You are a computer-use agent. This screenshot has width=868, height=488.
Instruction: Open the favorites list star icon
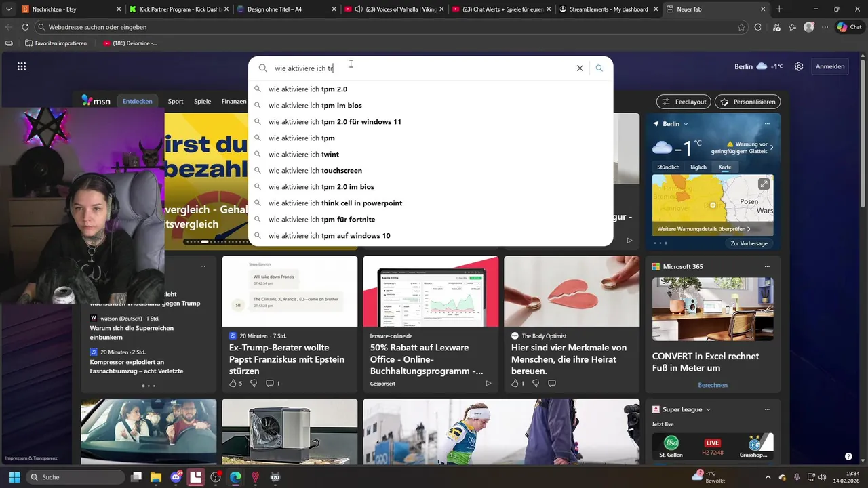click(792, 27)
